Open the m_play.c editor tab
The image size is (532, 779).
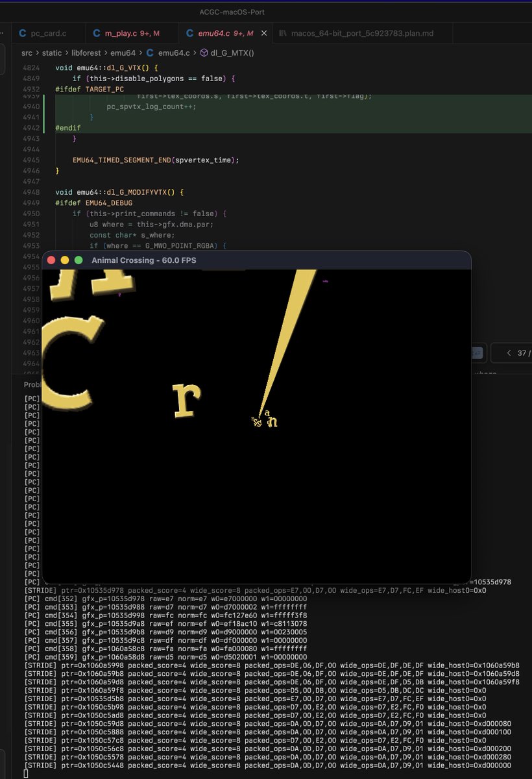click(130, 33)
